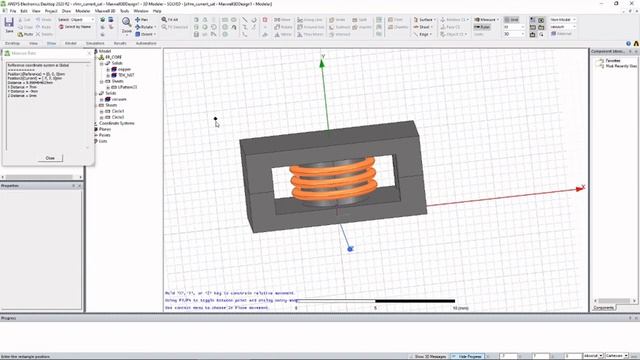Toggle the Grid button in the ribbon
The image size is (640, 360).
pyautogui.click(x=511, y=20)
